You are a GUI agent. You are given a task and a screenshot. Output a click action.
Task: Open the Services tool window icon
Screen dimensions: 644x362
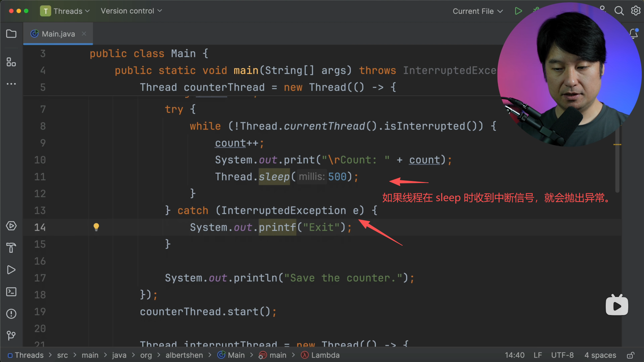click(x=11, y=226)
